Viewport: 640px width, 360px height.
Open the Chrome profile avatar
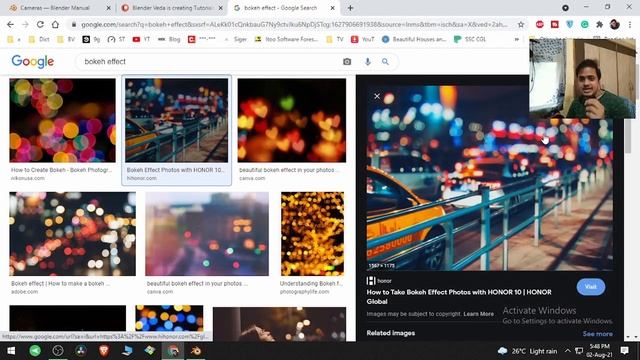(x=615, y=24)
